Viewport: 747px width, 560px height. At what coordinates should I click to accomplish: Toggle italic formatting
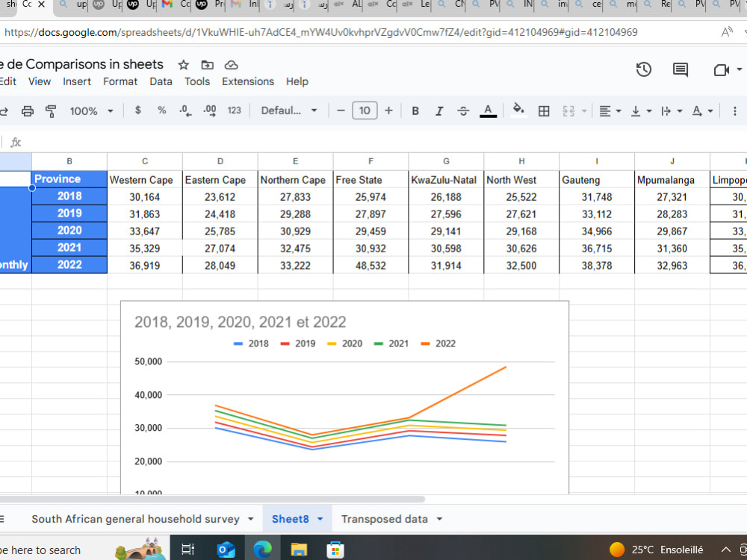(x=438, y=111)
